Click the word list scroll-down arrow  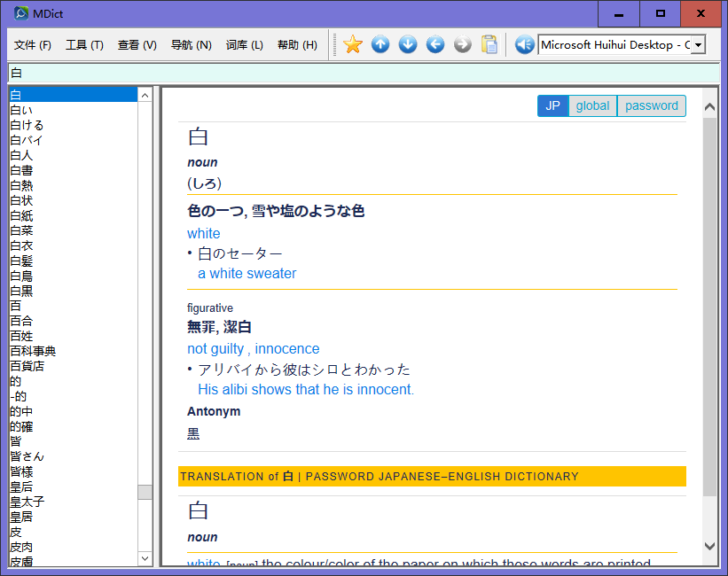point(145,558)
